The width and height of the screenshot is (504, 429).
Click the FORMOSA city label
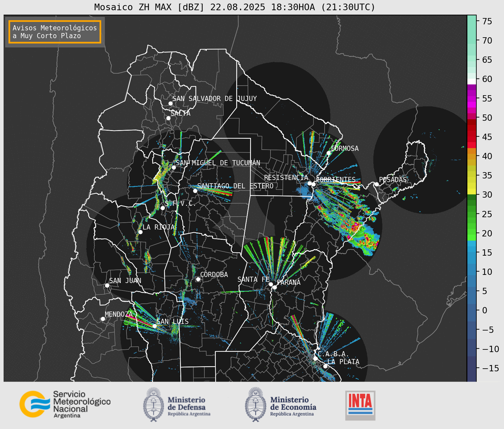coord(345,148)
